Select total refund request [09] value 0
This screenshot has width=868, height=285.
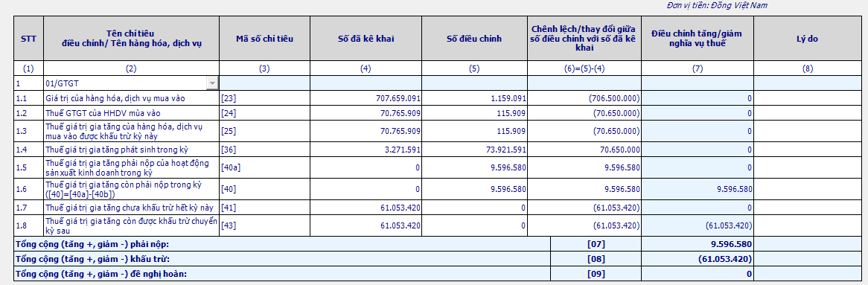click(x=698, y=274)
